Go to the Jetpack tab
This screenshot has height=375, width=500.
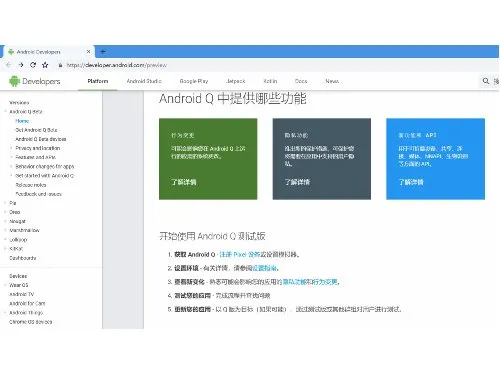[236, 81]
